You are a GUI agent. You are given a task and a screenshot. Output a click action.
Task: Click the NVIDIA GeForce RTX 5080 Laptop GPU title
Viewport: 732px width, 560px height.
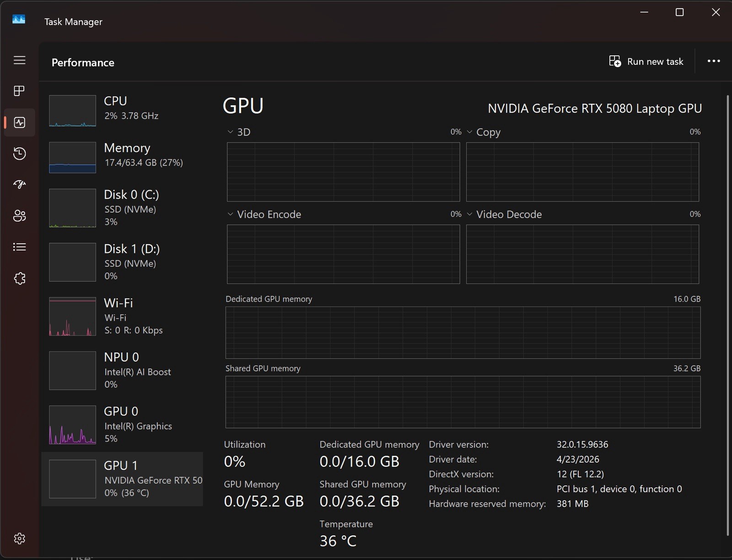coord(595,108)
